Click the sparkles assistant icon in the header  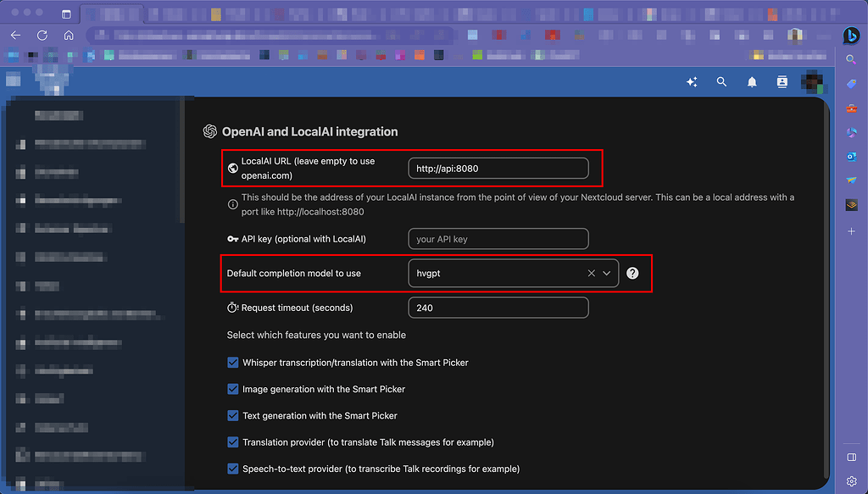coord(692,82)
